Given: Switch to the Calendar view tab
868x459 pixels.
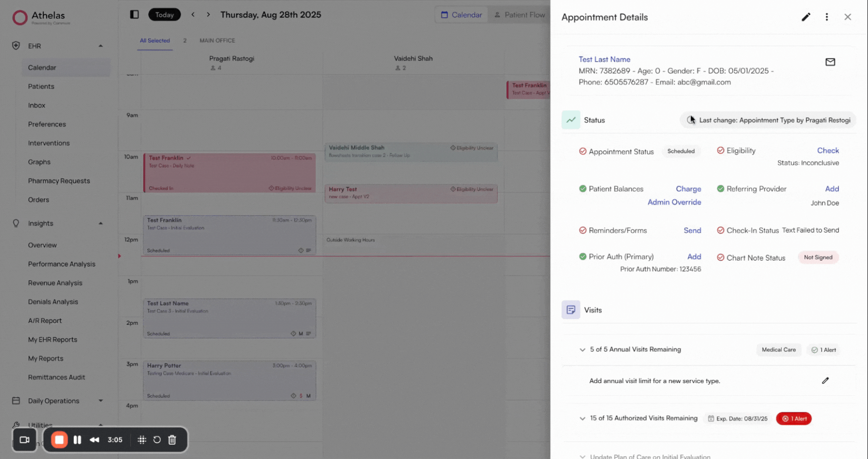Looking at the screenshot, I should coord(462,15).
